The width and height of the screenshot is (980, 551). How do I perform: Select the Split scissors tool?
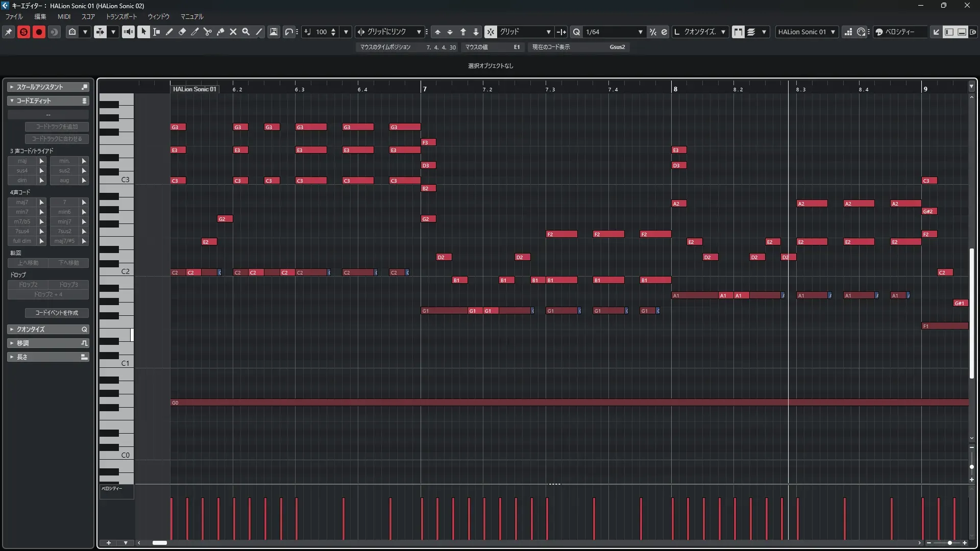(208, 32)
